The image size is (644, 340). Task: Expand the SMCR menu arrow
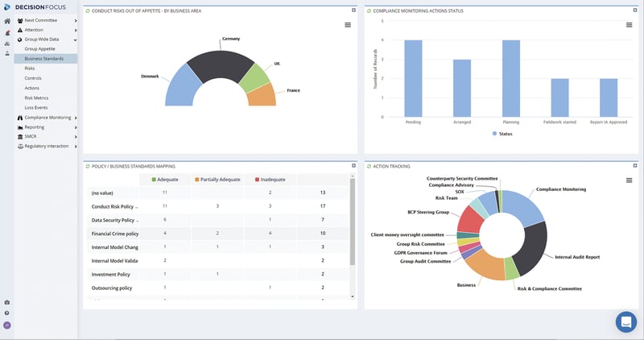tap(76, 137)
